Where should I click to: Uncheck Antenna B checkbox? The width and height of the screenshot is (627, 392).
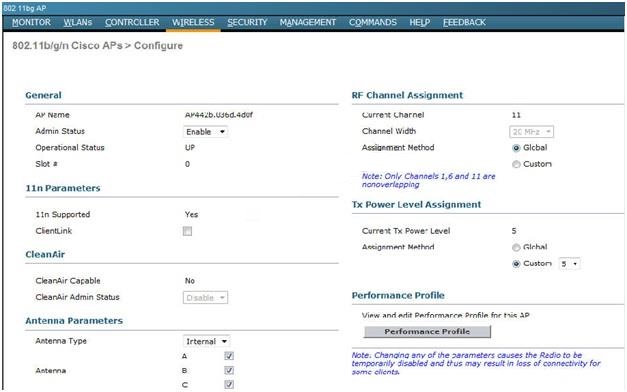pos(229,370)
